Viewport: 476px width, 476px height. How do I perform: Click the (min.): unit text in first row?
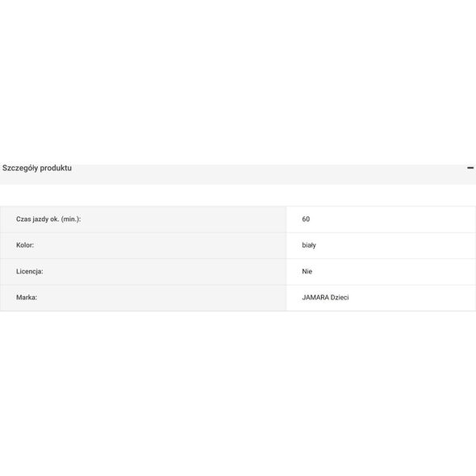pyautogui.click(x=71, y=219)
